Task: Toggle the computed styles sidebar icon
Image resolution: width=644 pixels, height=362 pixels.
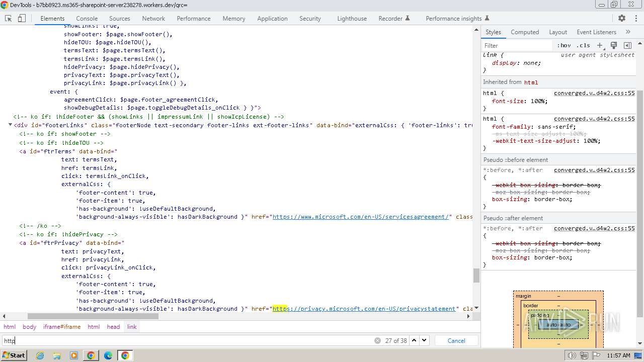Action: (627, 45)
